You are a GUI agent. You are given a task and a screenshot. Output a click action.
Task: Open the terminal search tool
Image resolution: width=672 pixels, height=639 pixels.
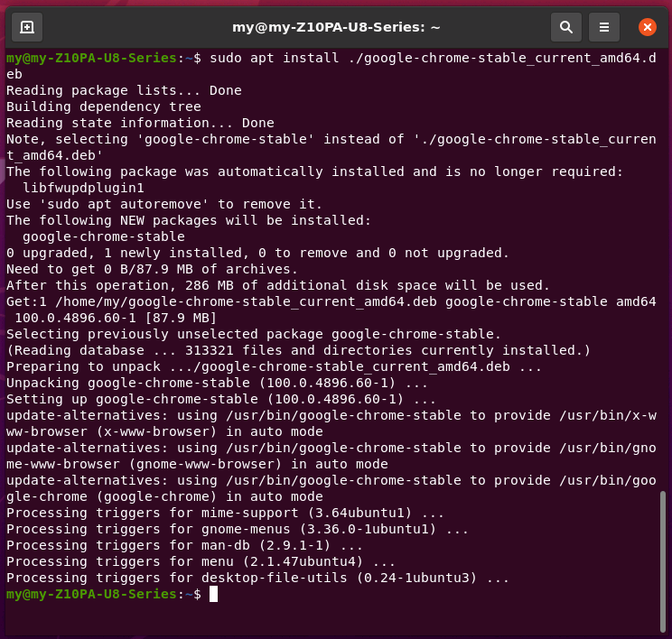coord(566,27)
